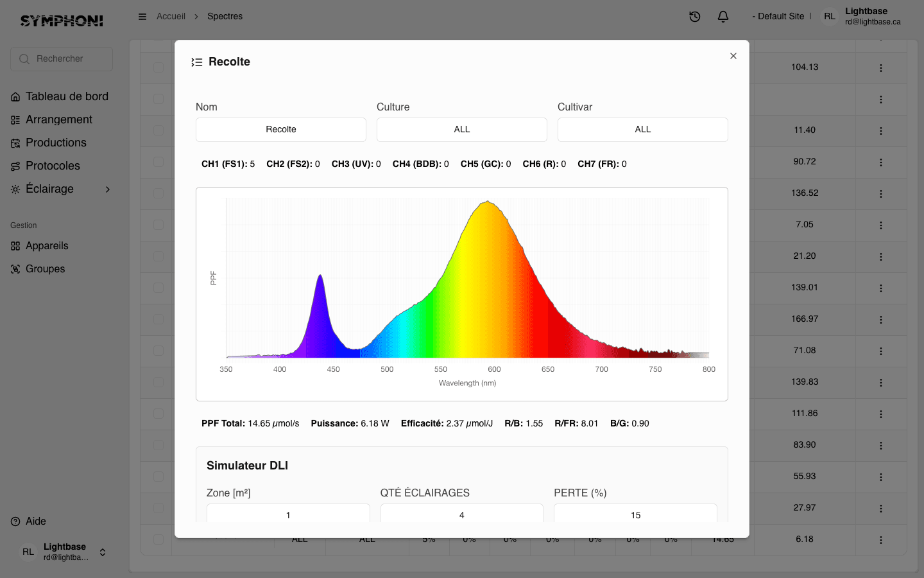The height and width of the screenshot is (578, 924).
Task: Click the Zone [m²] input field
Action: coord(288,514)
